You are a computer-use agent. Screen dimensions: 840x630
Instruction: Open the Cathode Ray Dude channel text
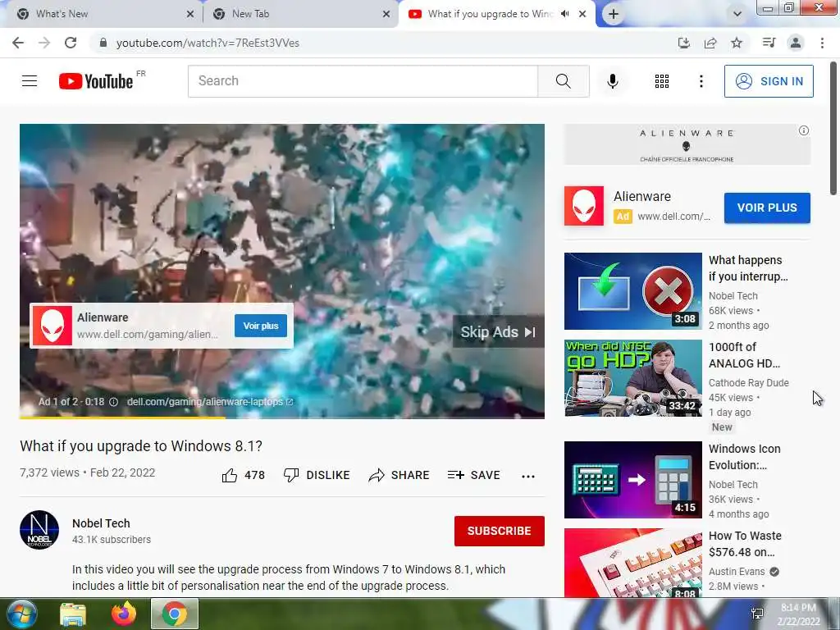(749, 382)
